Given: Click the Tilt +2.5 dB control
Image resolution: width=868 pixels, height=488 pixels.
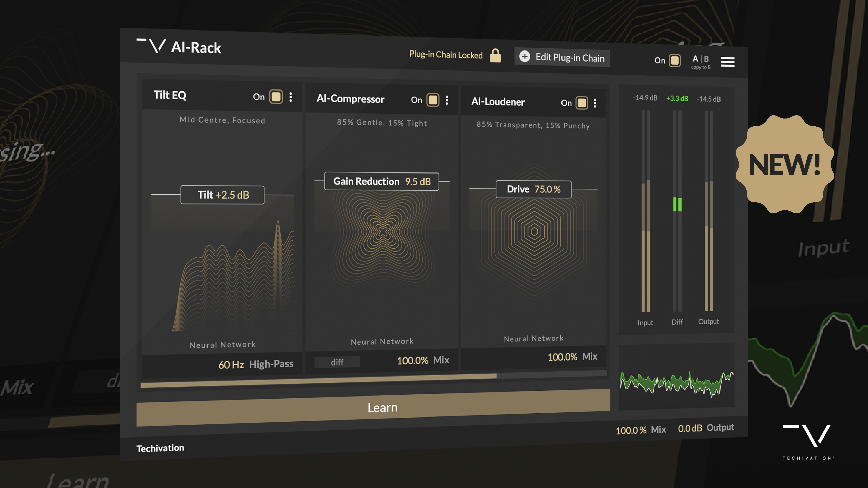Looking at the screenshot, I should (222, 195).
